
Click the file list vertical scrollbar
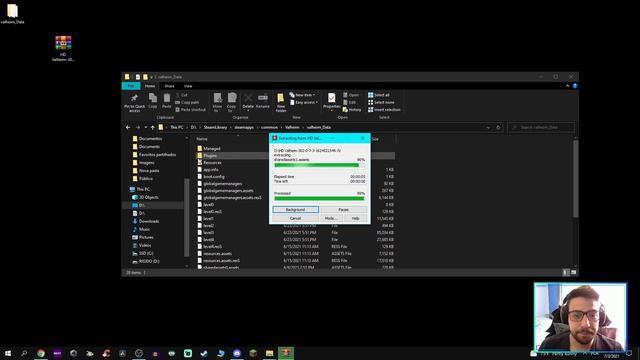(576, 179)
